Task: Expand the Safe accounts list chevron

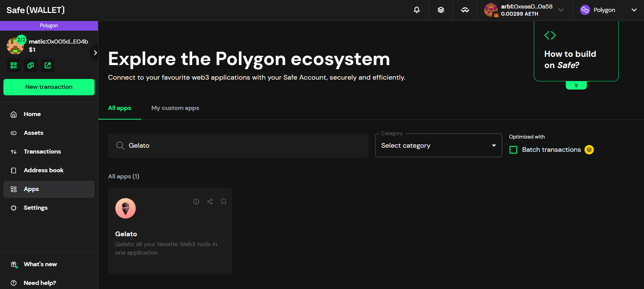Action: click(x=95, y=53)
